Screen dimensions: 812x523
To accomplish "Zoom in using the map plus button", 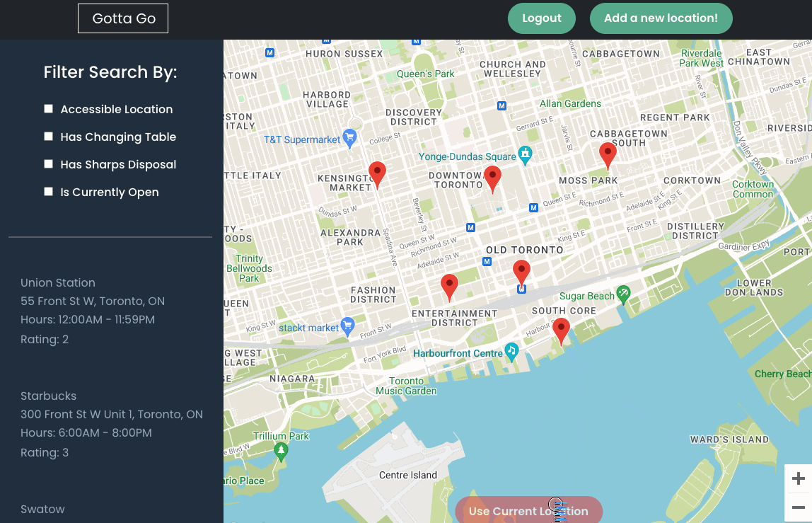I will pos(798,478).
